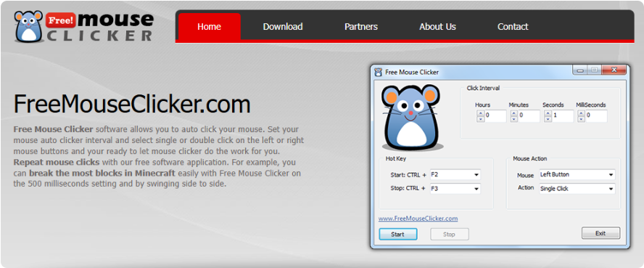Open the Start hotkey F2 dropdown
644x268 pixels.
click(455, 175)
